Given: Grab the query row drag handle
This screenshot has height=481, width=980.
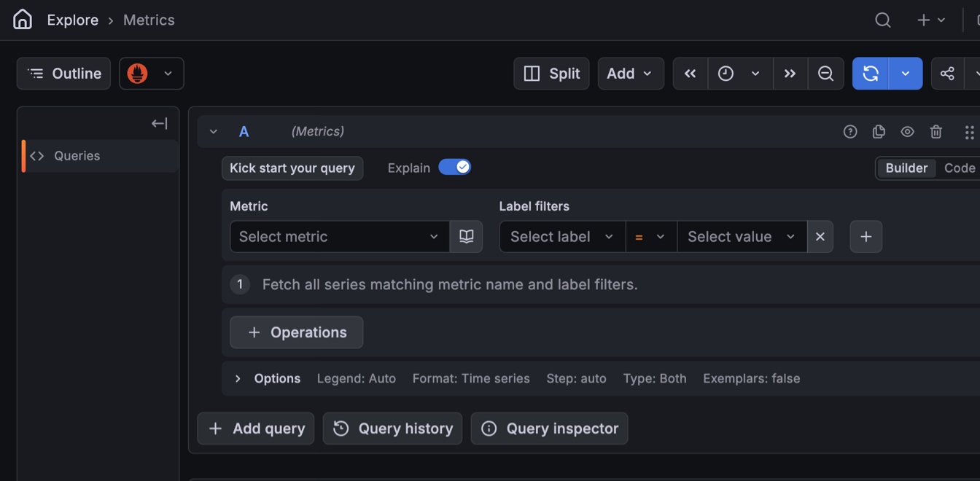Looking at the screenshot, I should tap(969, 132).
